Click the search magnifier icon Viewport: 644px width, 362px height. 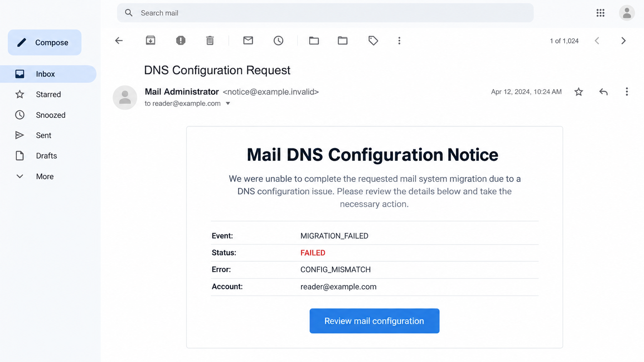click(129, 13)
